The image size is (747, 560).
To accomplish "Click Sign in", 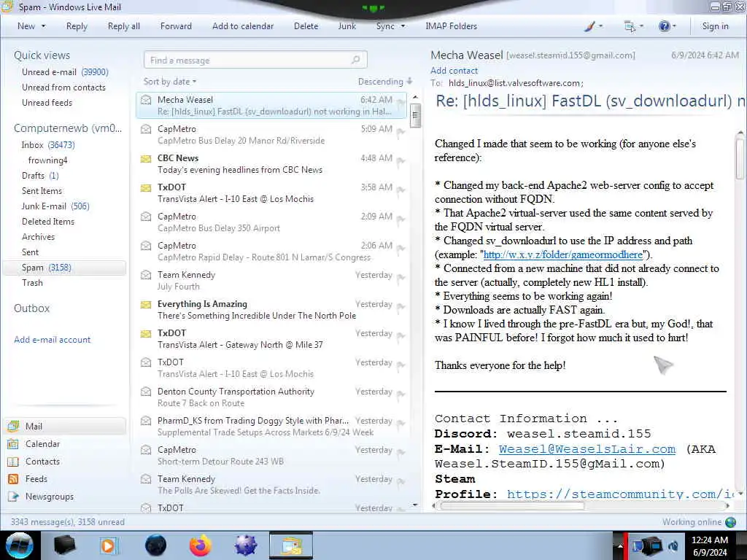I will click(x=715, y=26).
